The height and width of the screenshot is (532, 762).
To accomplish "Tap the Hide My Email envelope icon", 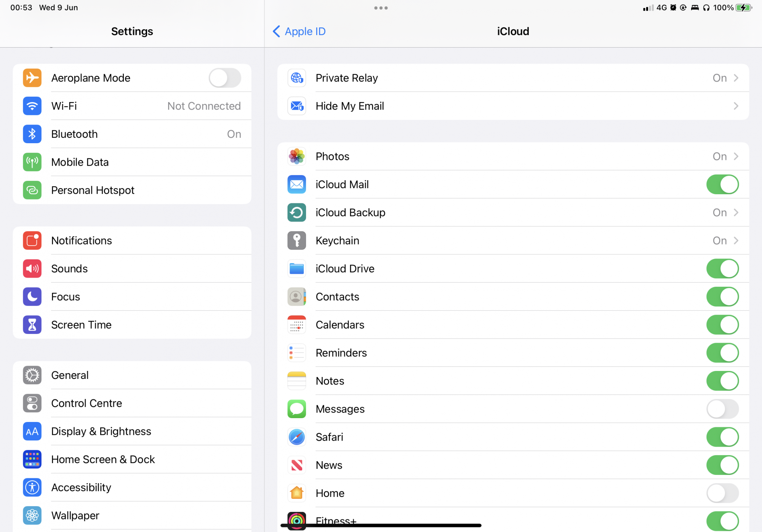I will [297, 106].
